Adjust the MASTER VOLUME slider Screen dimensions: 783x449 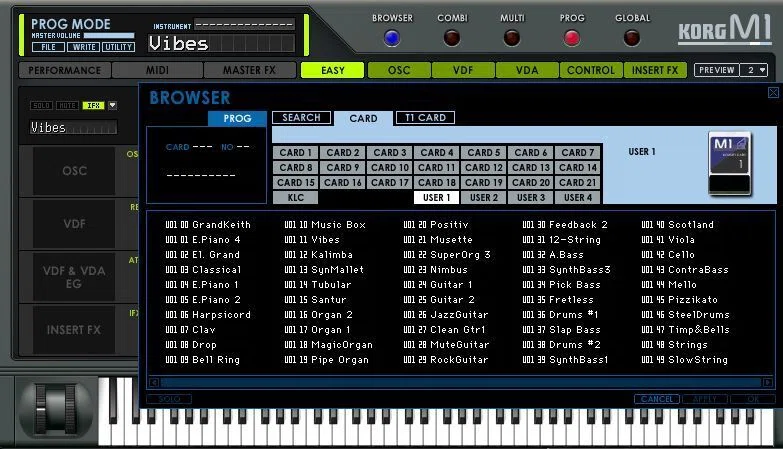coord(109,35)
